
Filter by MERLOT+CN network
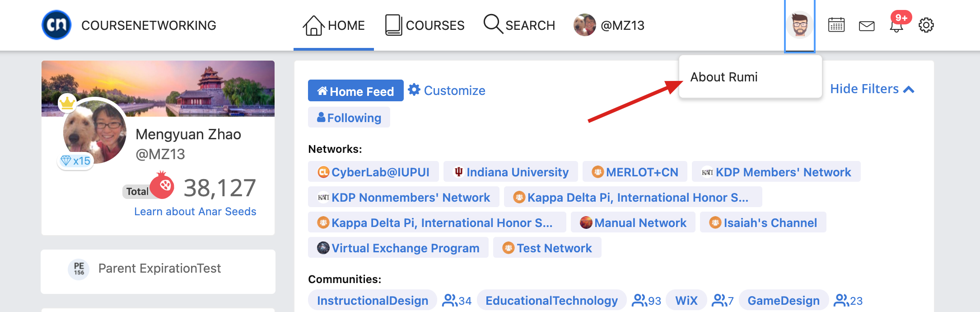point(635,172)
